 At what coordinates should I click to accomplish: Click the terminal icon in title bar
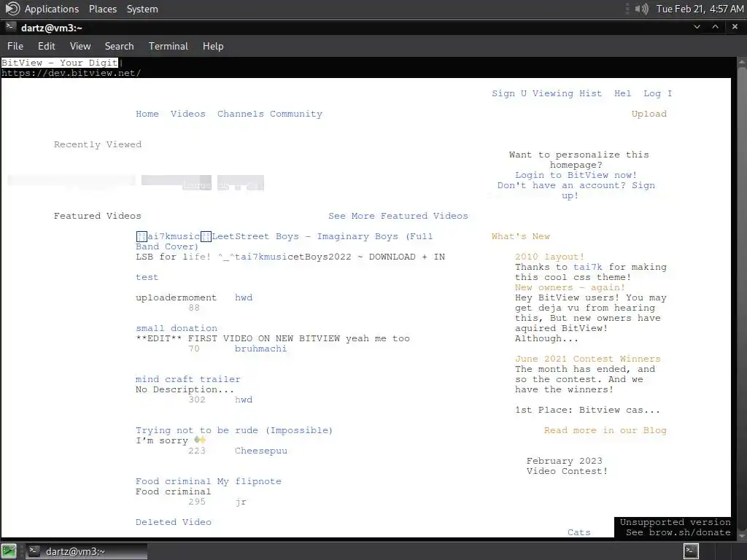click(11, 27)
